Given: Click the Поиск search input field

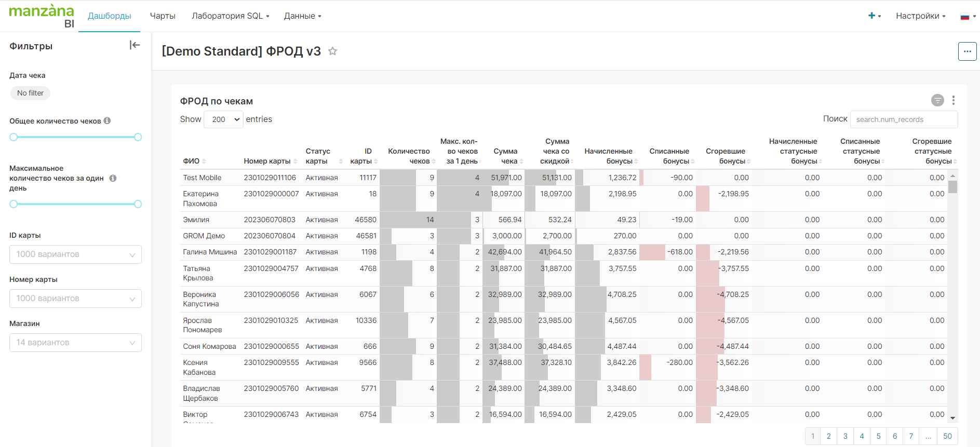Looking at the screenshot, I should point(904,119).
